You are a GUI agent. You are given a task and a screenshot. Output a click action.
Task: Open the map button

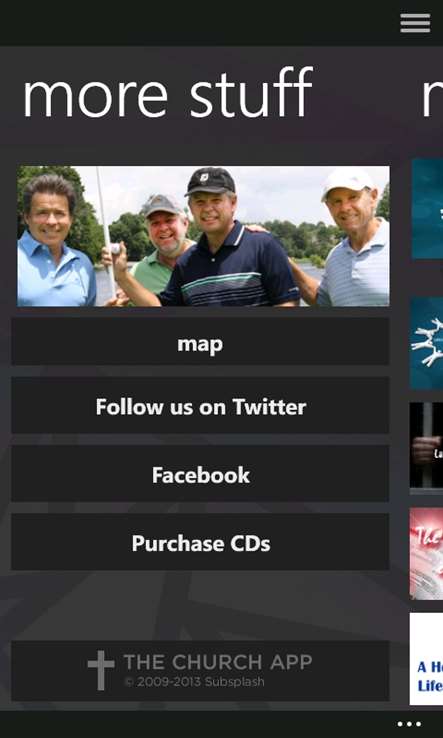pyautogui.click(x=200, y=341)
